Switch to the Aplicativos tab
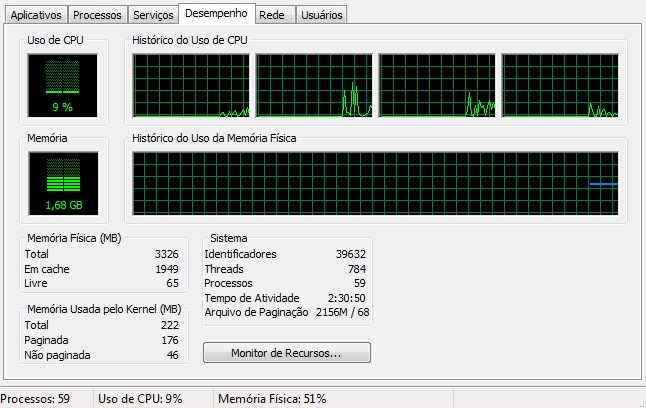The width and height of the screenshot is (646, 408). pyautogui.click(x=36, y=15)
